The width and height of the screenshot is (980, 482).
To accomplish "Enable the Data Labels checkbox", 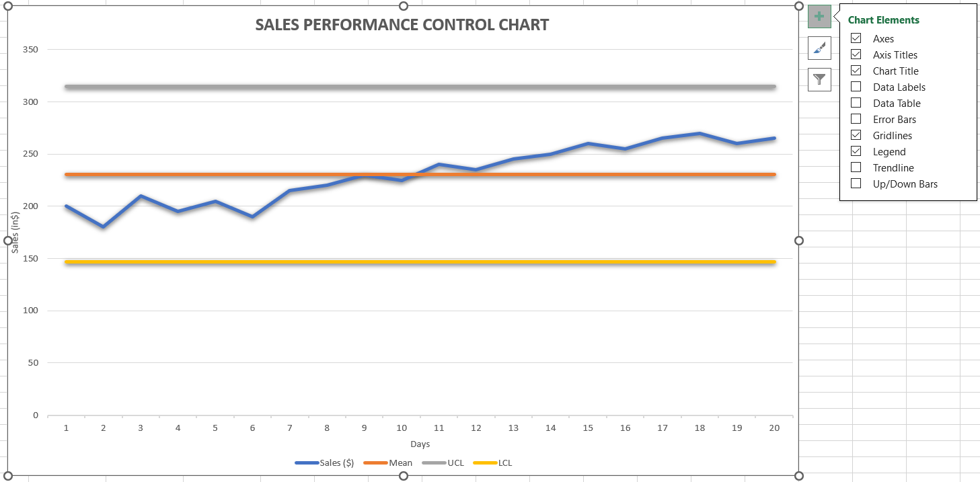I will coord(856,87).
